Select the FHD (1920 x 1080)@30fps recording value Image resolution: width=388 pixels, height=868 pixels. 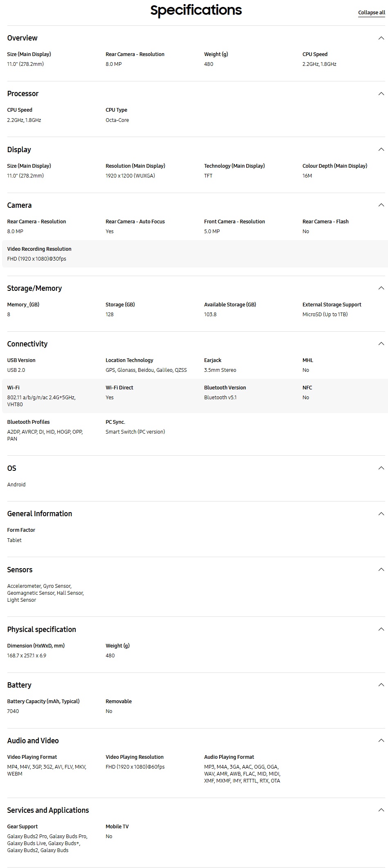(37, 259)
